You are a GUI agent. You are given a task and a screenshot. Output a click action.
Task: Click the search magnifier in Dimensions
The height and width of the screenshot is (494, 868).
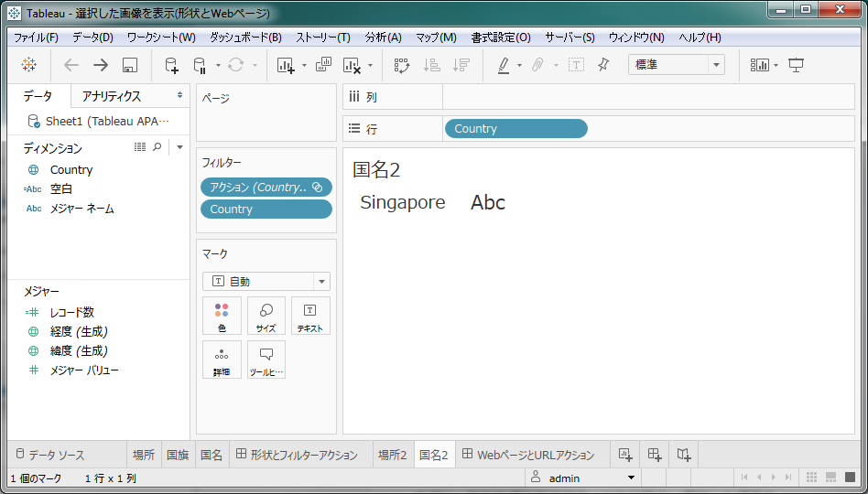[157, 146]
